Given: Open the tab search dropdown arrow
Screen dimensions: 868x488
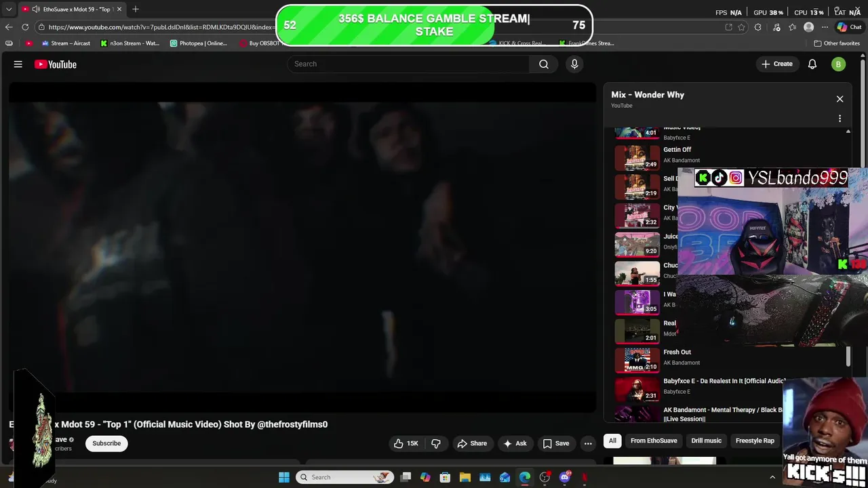Looking at the screenshot, I should pyautogui.click(x=9, y=9).
